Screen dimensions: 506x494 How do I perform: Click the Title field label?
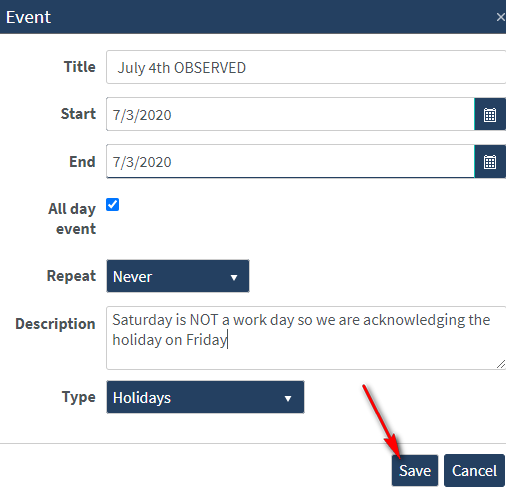80,67
